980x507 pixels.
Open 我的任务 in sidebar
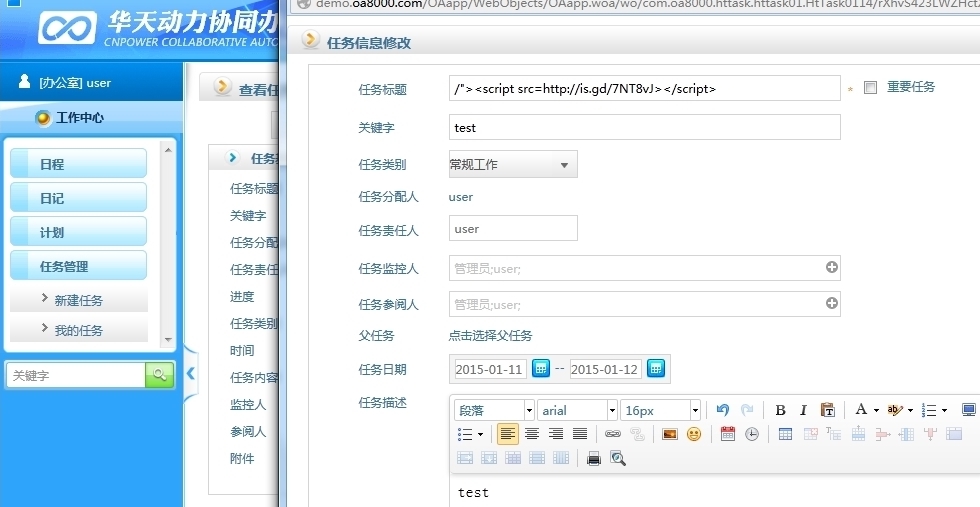click(79, 330)
